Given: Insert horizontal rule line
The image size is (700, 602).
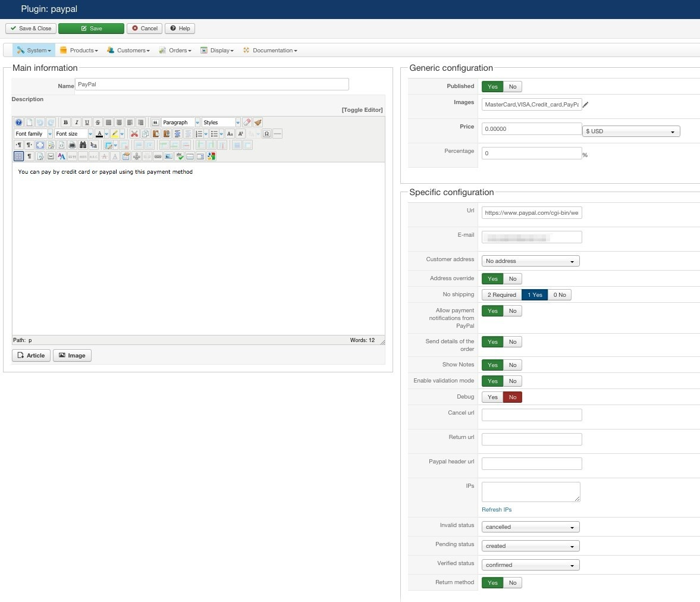Looking at the screenshot, I should pos(277,133).
